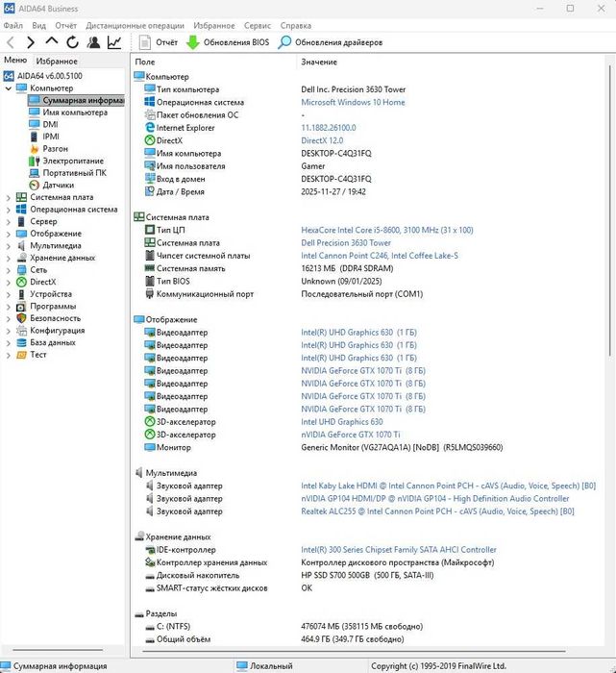Open the Microsoft Windows 10 Home link

353,102
